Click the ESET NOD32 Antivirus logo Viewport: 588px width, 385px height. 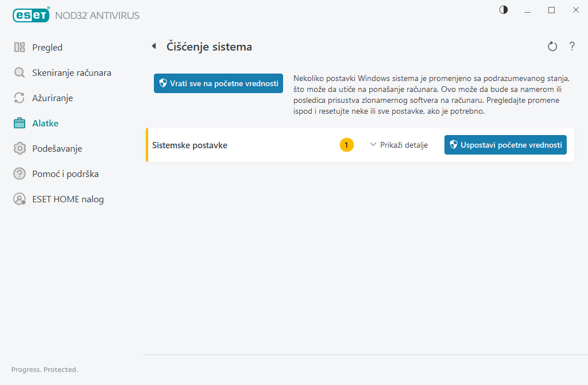pos(76,16)
